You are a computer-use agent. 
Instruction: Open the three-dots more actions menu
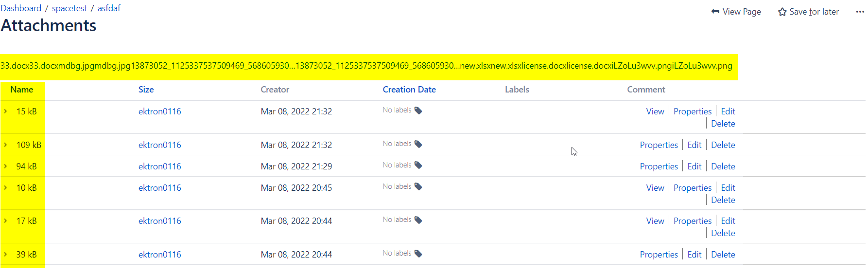860,12
